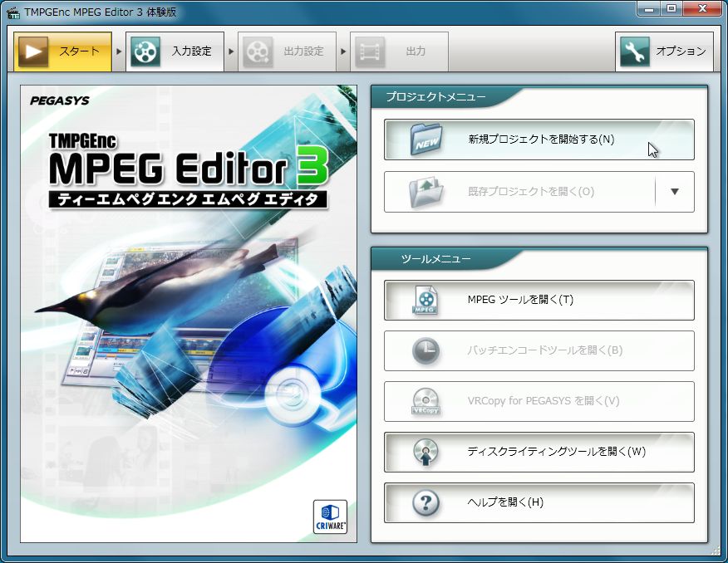Click the ツールメニュー header
728x563 pixels.
pyautogui.click(x=435, y=259)
